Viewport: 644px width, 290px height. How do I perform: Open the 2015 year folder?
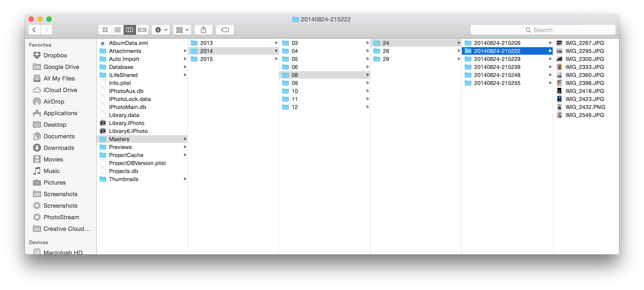point(233,59)
